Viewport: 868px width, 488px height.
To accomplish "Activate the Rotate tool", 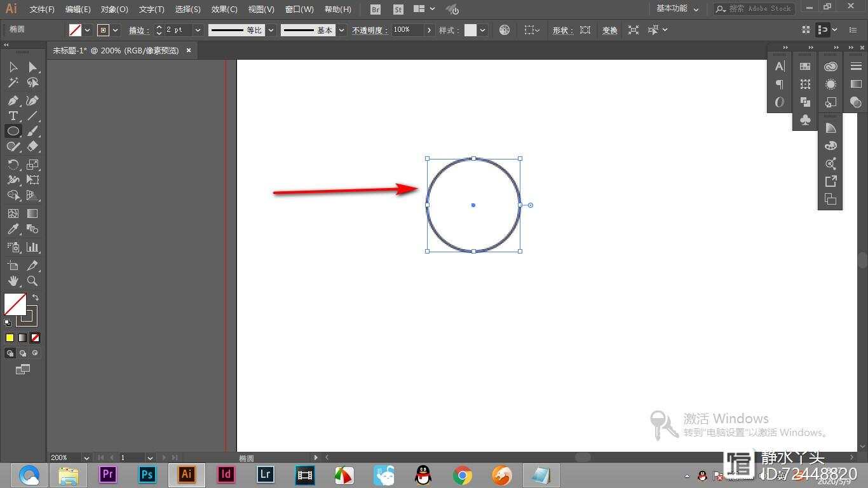I will click(13, 165).
